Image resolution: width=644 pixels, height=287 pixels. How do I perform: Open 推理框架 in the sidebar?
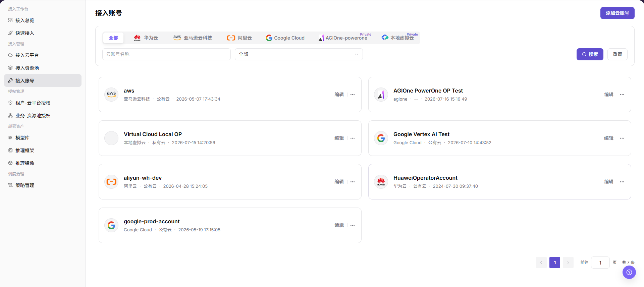(43, 151)
